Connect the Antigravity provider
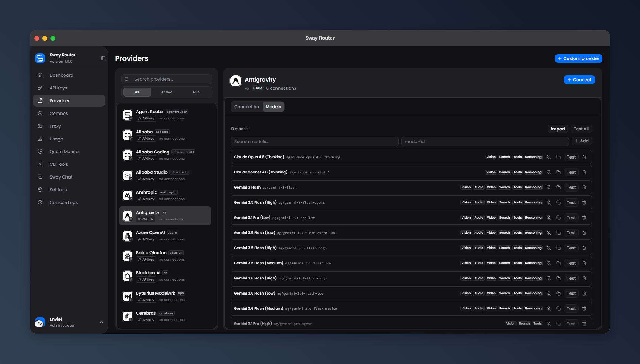The image size is (640, 364). pos(579,80)
